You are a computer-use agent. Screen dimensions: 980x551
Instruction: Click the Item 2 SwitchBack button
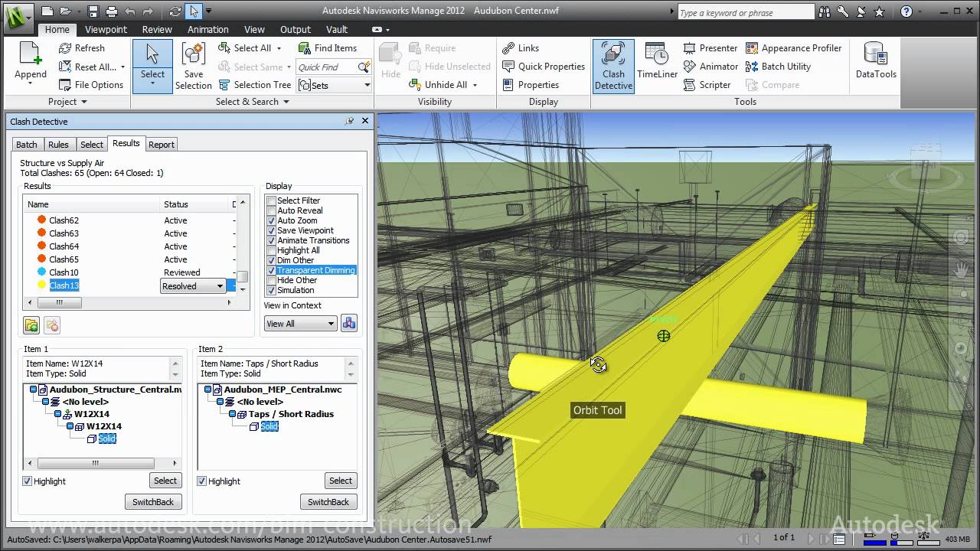coord(328,502)
